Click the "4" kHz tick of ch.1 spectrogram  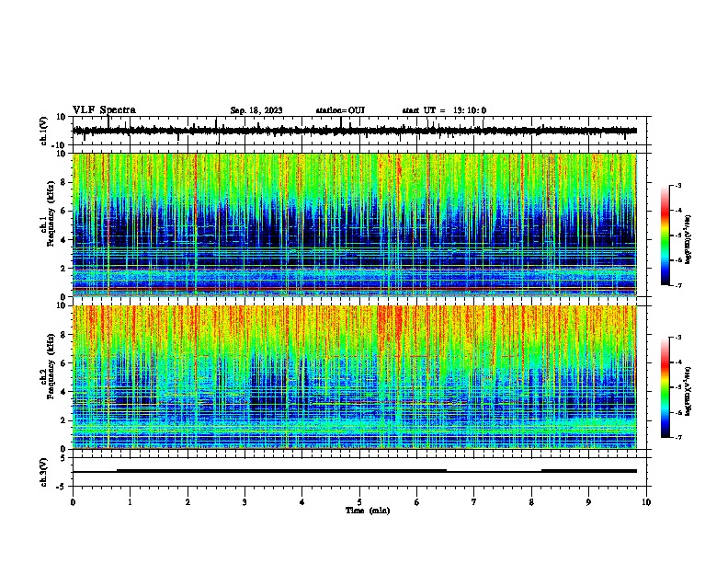click(63, 240)
